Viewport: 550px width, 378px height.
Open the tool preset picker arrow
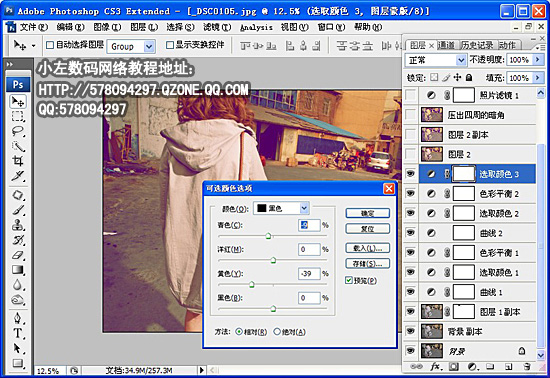(x=34, y=46)
